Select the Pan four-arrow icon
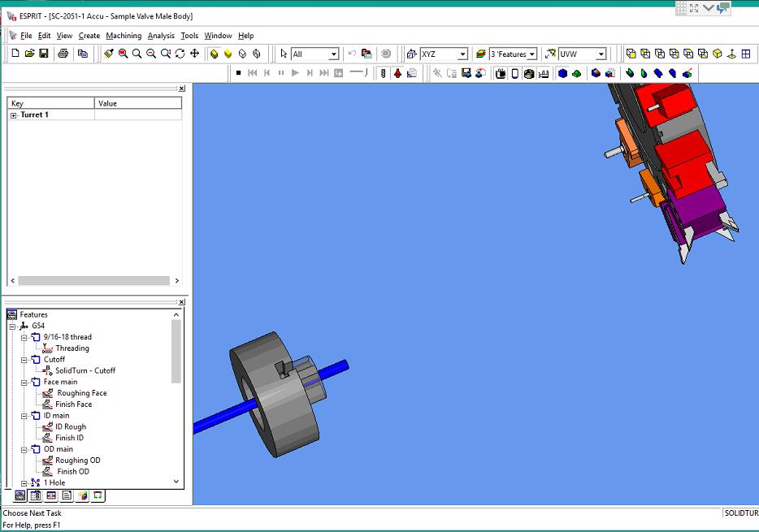Image resolution: width=759 pixels, height=532 pixels. coord(194,54)
